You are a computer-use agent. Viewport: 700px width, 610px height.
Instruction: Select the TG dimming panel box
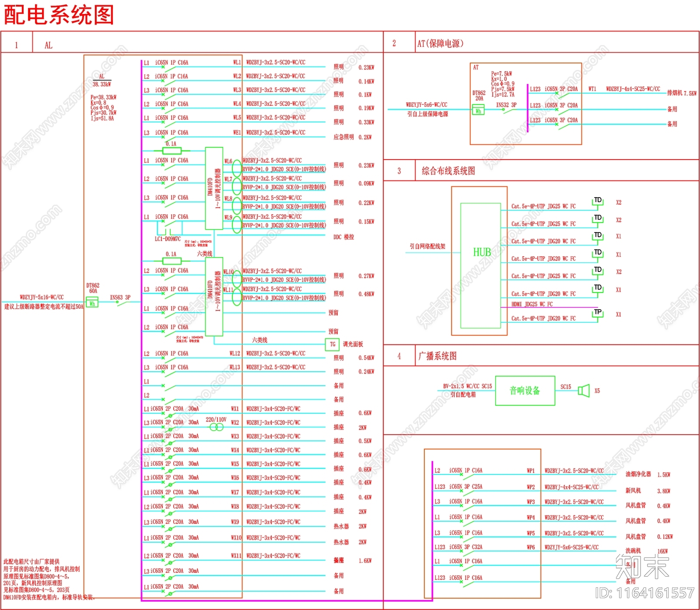coord(332,345)
